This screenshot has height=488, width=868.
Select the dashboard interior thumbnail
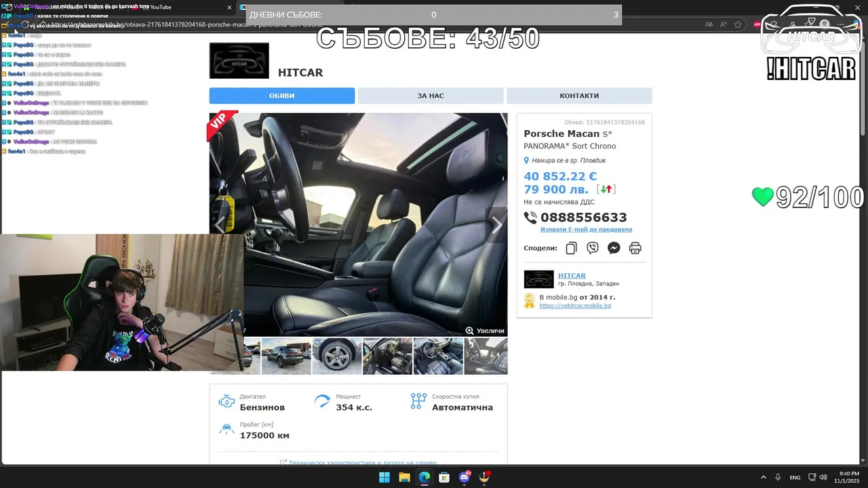438,356
